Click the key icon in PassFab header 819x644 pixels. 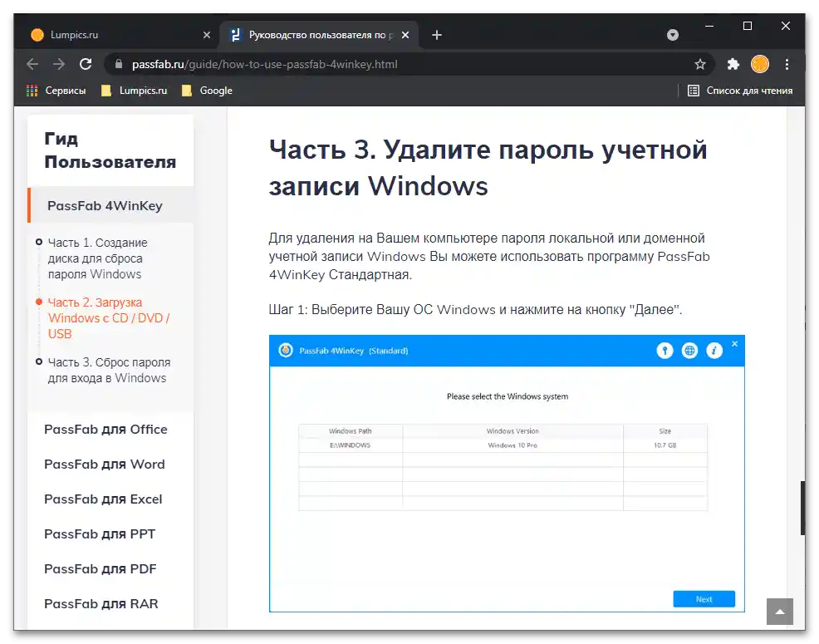pyautogui.click(x=665, y=350)
